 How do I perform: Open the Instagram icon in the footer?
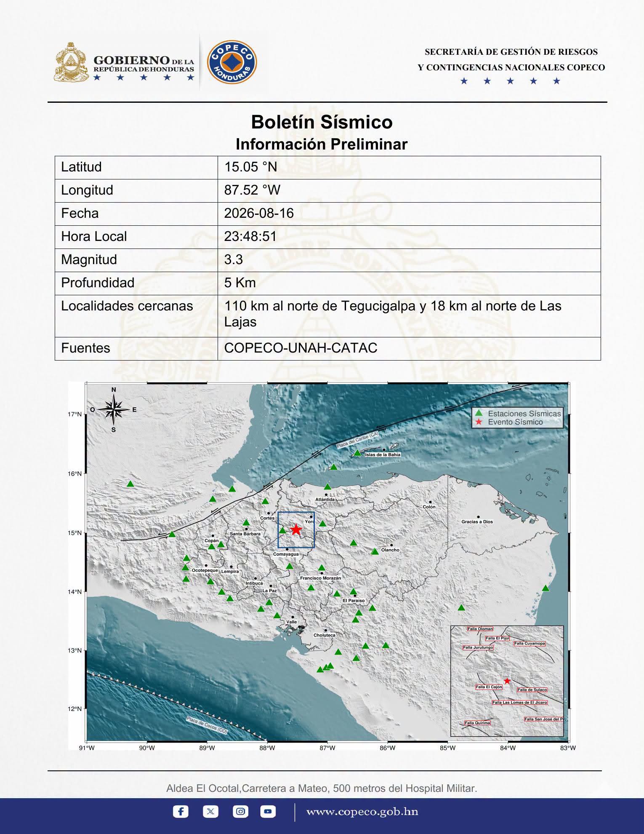click(x=240, y=811)
